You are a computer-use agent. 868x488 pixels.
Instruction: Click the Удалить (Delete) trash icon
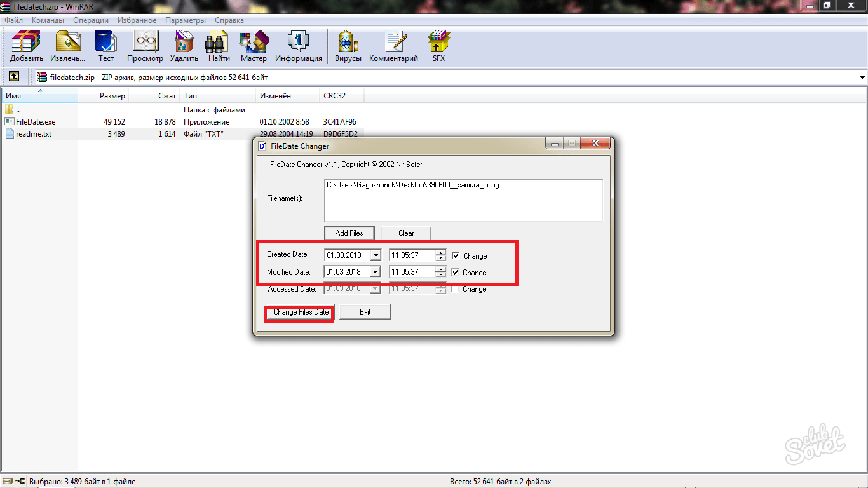coord(184,46)
